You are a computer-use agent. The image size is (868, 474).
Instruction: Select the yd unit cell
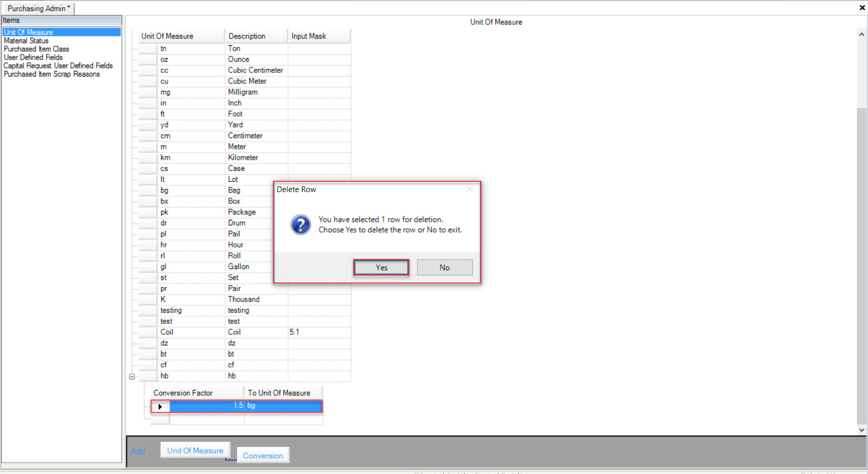point(191,125)
